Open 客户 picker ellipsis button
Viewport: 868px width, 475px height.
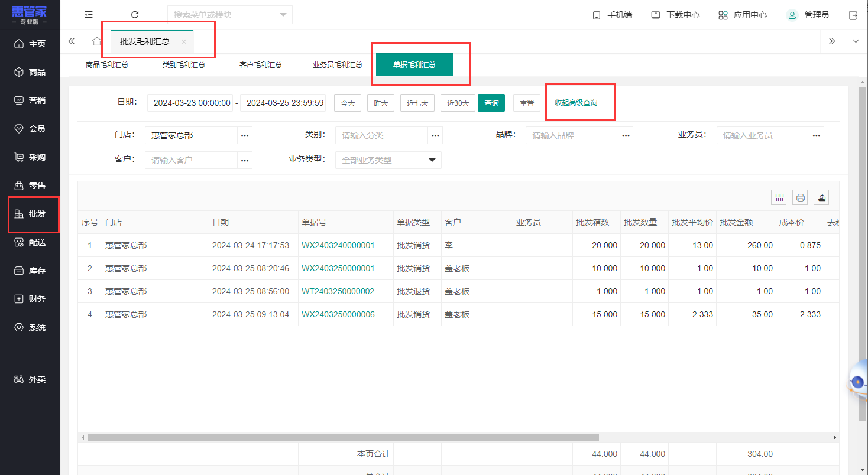click(245, 160)
